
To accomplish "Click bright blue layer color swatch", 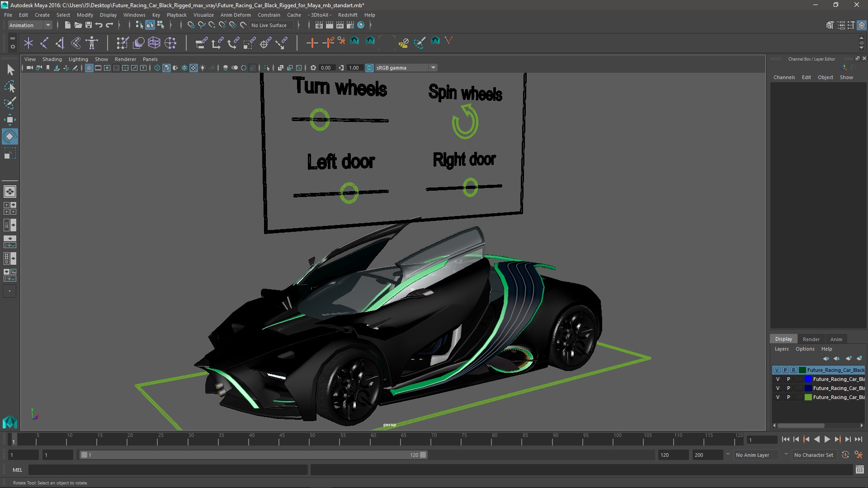I will click(808, 379).
